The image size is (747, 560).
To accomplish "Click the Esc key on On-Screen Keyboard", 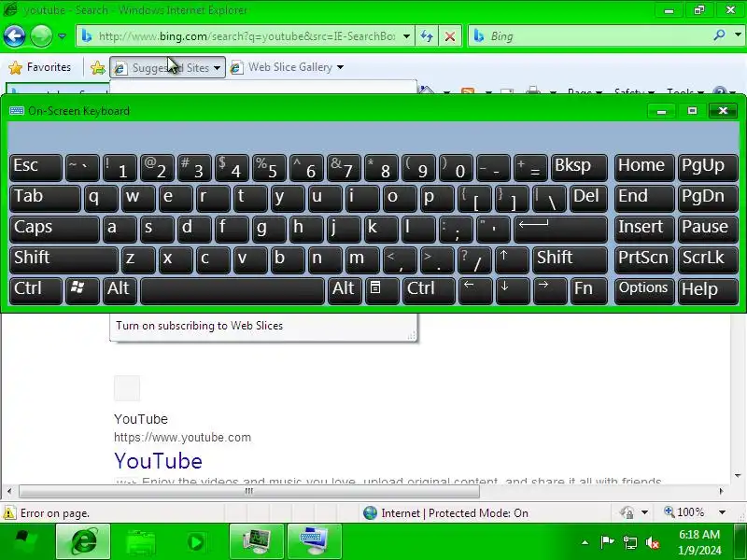I will click(35, 168).
